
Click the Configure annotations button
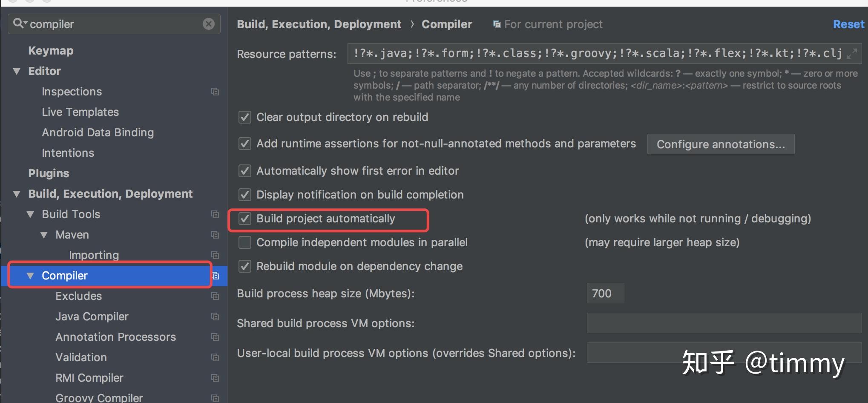tap(720, 144)
